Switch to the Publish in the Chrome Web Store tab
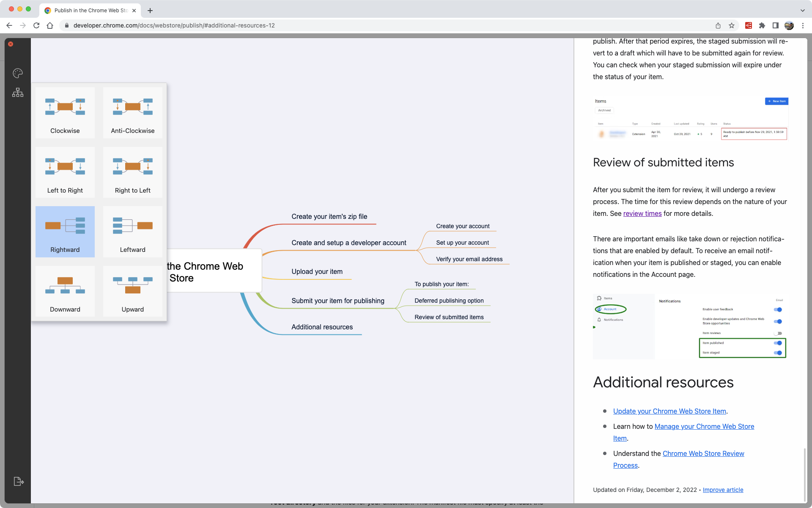Screen dimensions: 812x508 [x=91, y=11]
